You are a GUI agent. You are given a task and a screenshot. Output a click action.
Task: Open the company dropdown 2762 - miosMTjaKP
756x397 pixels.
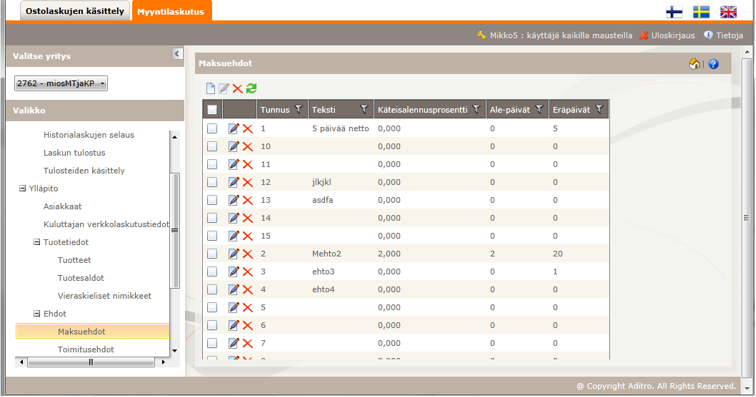pyautogui.click(x=61, y=83)
